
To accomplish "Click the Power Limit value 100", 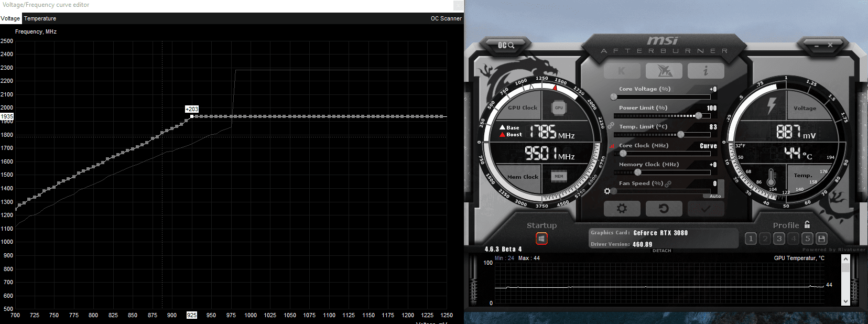I will [x=711, y=108].
